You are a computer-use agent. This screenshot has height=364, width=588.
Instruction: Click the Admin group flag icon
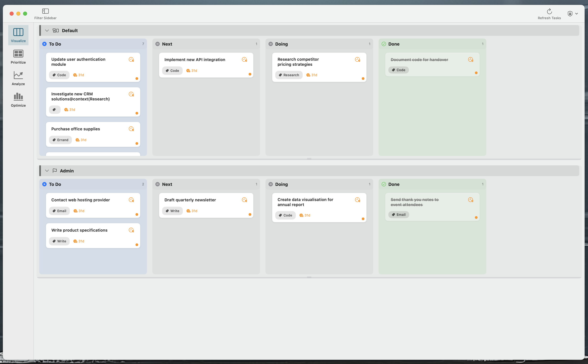[55, 171]
